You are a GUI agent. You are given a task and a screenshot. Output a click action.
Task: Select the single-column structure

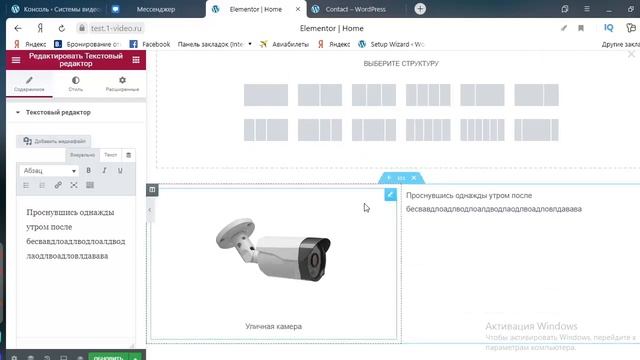(x=266, y=95)
